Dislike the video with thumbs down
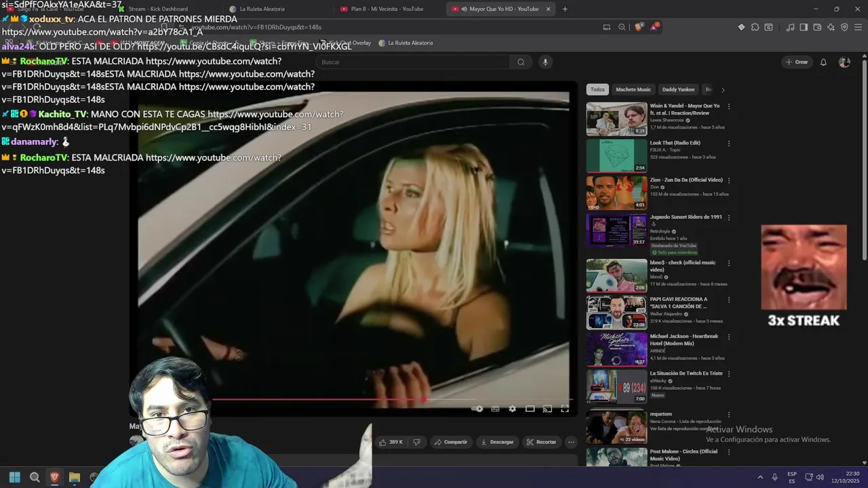 (416, 442)
